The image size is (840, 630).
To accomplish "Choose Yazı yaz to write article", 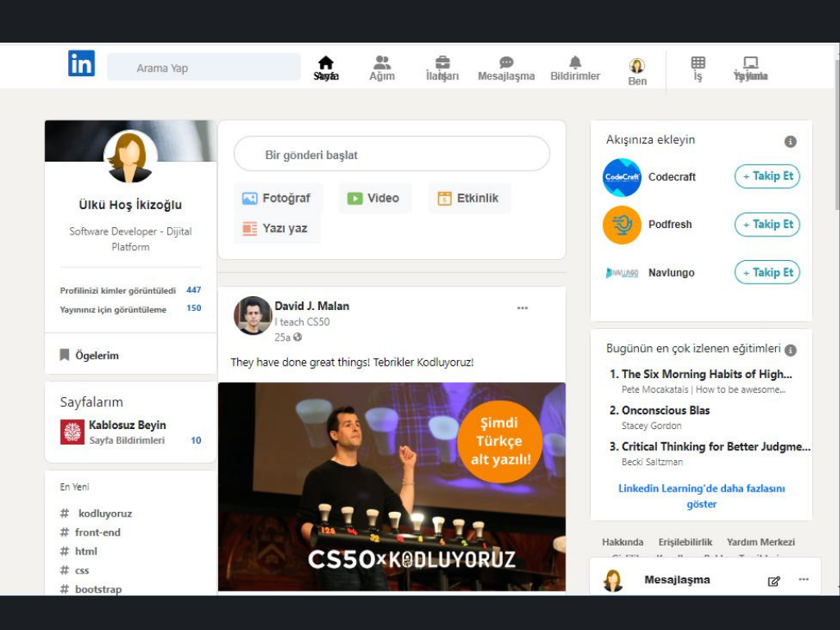I will point(277,228).
